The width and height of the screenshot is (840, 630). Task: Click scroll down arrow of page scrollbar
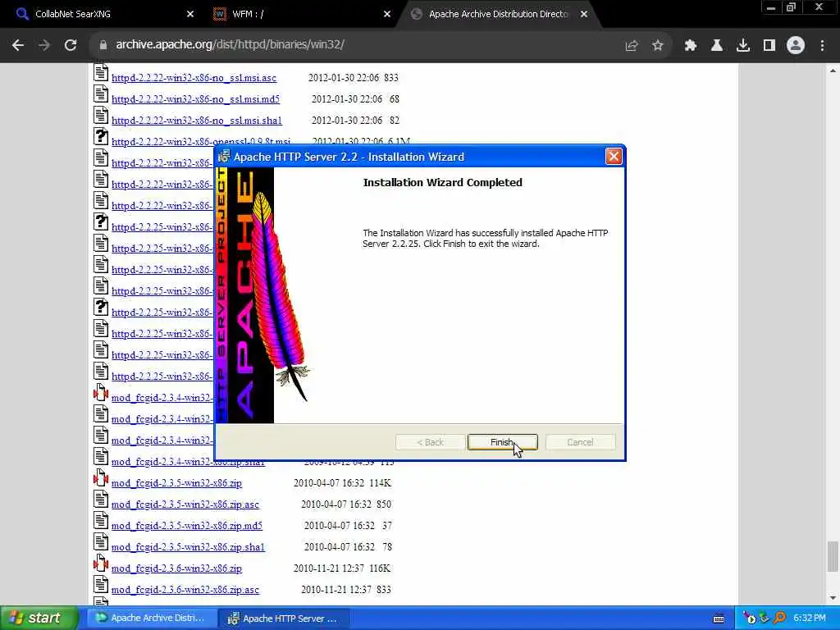point(833,598)
